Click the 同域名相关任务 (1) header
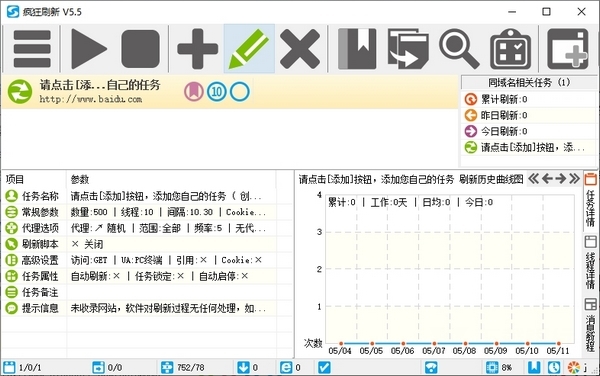Image resolution: width=600 pixels, height=376 pixels. point(529,82)
